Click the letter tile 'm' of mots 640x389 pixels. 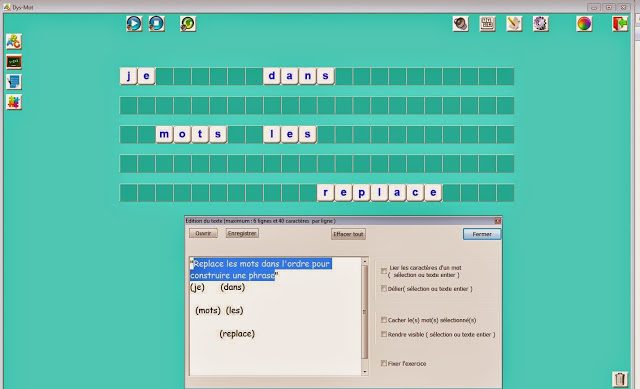164,134
